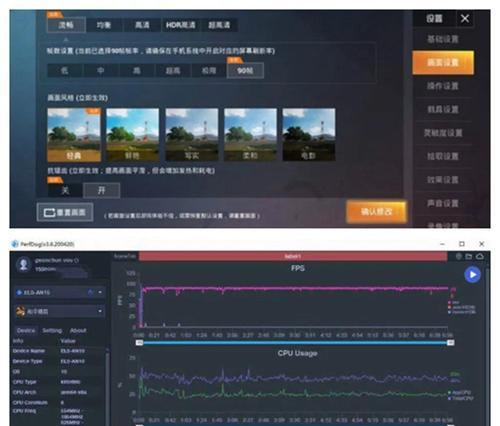Click the arrow on the device selector

(x=100, y=292)
